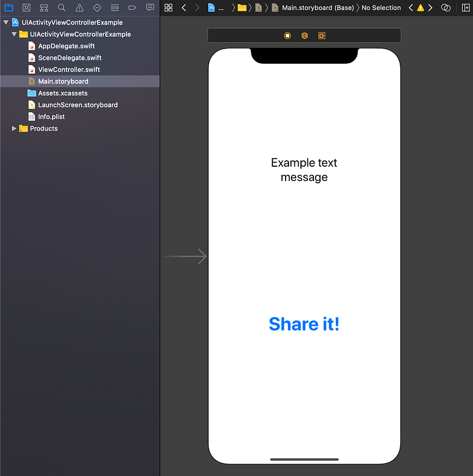Collapse the UIActivityViewControllerExample project root
The image size is (473, 476).
point(6,22)
